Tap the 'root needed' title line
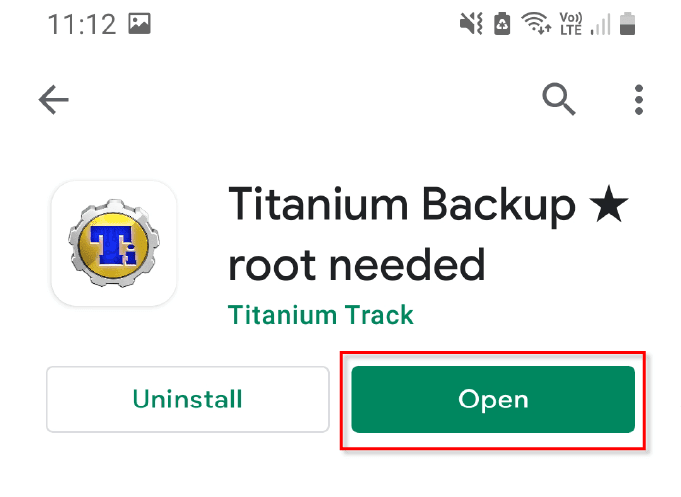This screenshot has width=681, height=497. pos(356,265)
